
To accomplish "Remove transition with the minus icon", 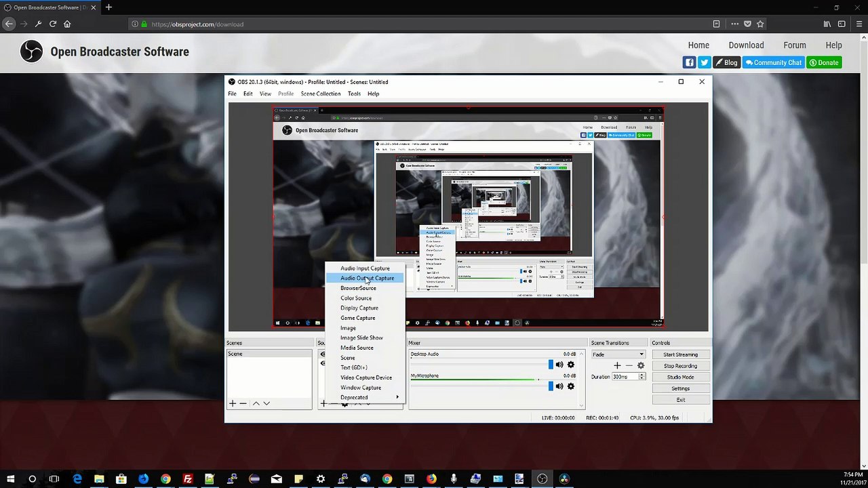I will 629,365.
